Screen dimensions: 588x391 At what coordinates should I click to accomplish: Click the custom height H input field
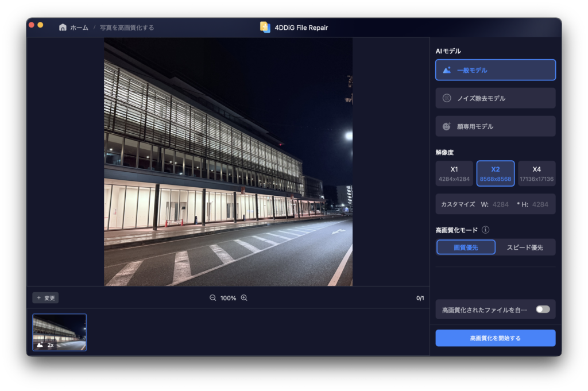540,204
